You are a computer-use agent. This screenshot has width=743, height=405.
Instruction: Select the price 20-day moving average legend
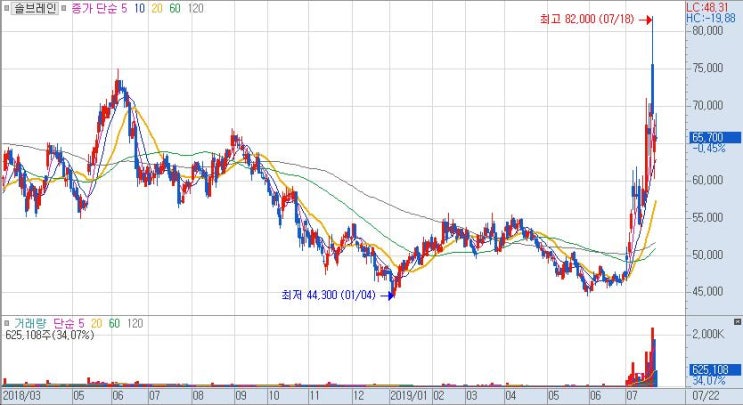[x=157, y=9]
